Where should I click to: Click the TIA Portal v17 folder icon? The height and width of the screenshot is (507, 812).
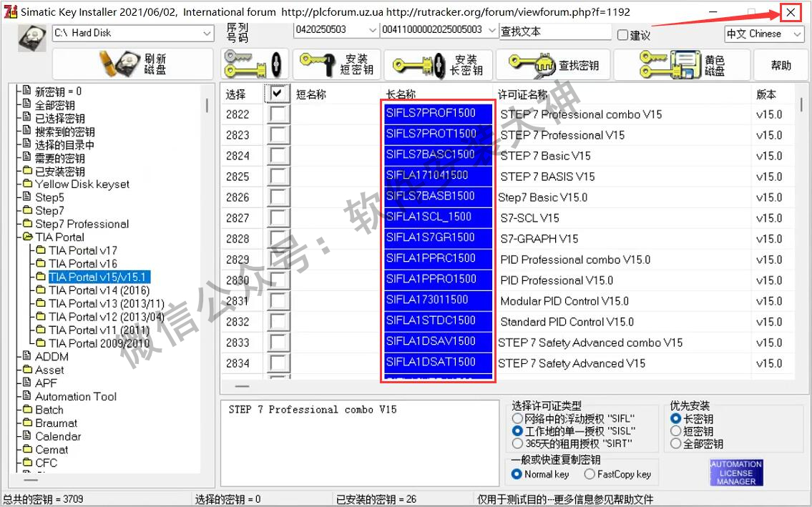point(41,250)
